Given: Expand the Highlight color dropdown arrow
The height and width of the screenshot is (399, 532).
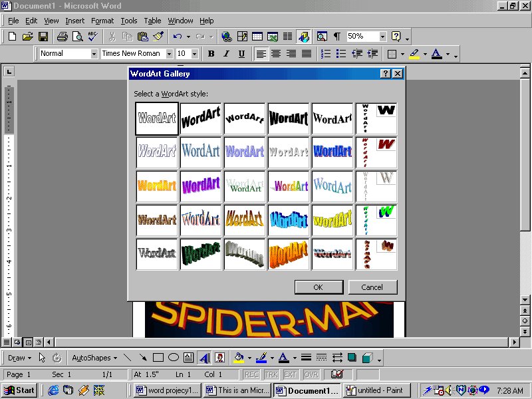Looking at the screenshot, I should click(x=425, y=54).
